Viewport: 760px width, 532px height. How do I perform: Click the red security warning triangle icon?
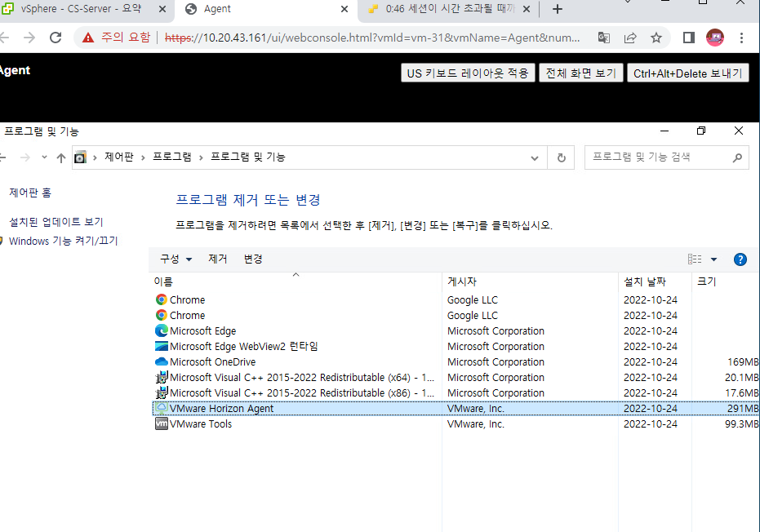87,38
